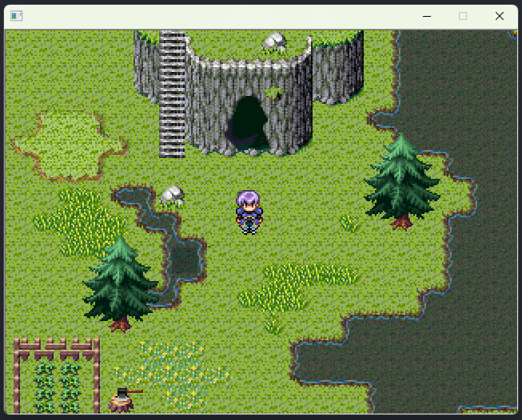
Task: Close the game window
Action: 500,16
